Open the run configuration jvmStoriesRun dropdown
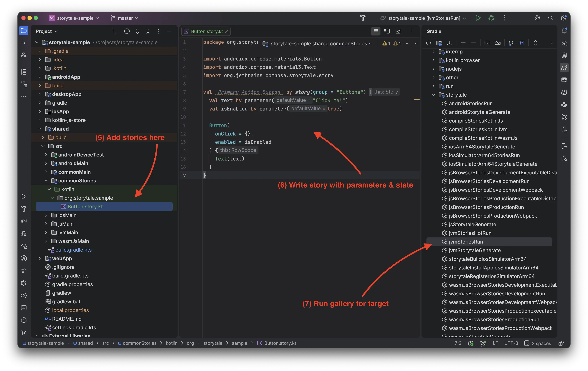Screen dimensions: 588x371 (423, 18)
